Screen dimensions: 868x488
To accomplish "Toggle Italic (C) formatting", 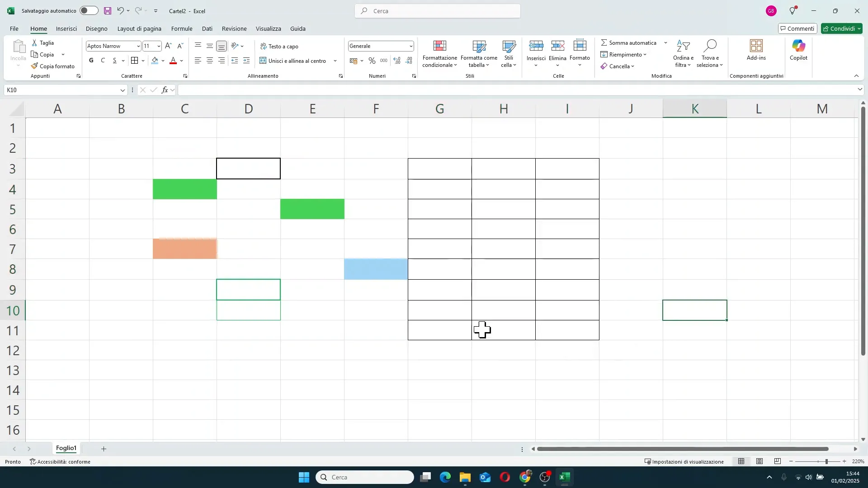I will 103,61.
